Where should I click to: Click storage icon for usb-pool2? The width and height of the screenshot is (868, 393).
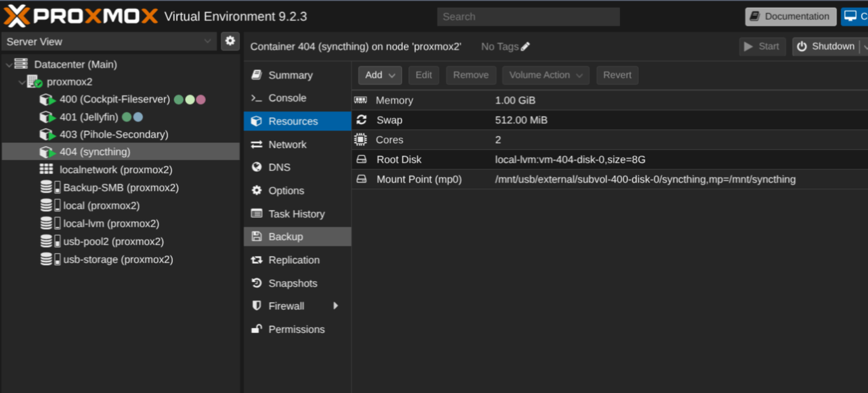50,242
